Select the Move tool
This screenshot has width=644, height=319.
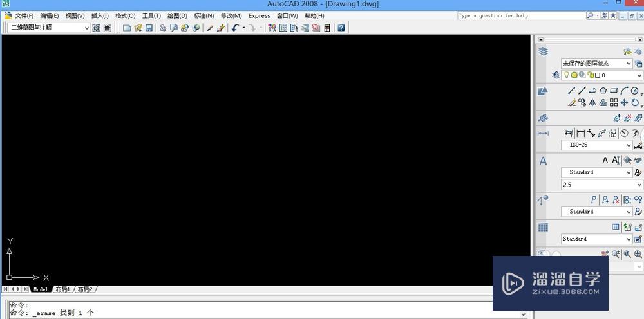(624, 102)
